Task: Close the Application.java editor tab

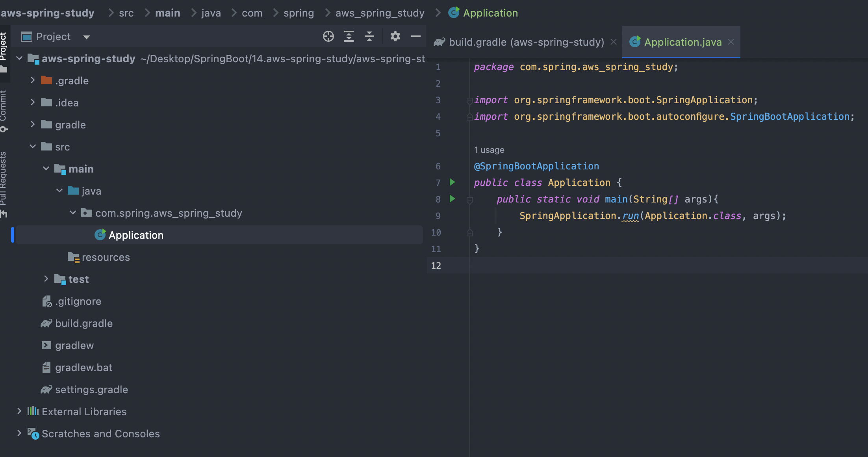Action: (731, 42)
